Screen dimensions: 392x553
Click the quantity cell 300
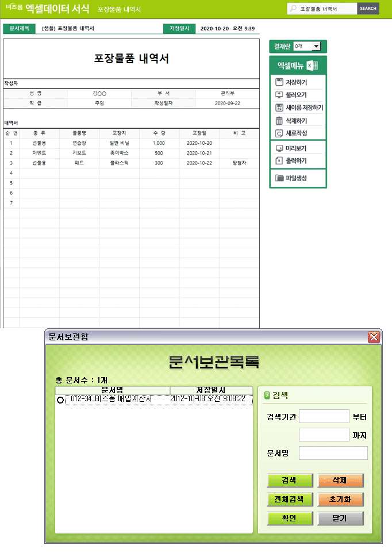(x=159, y=163)
